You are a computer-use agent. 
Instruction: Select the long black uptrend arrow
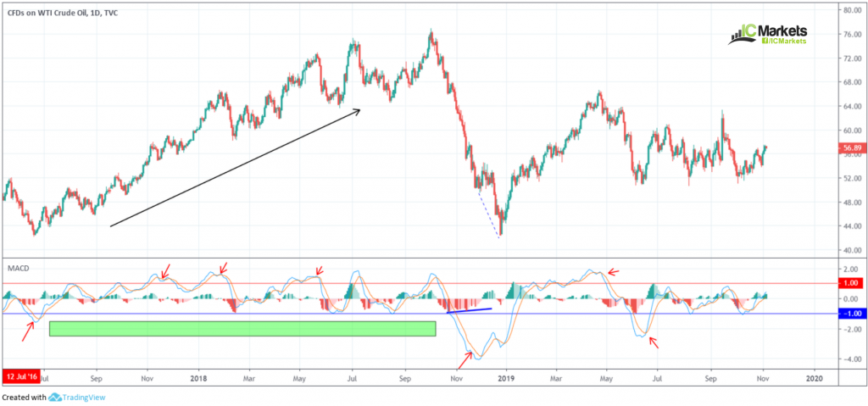click(x=236, y=169)
